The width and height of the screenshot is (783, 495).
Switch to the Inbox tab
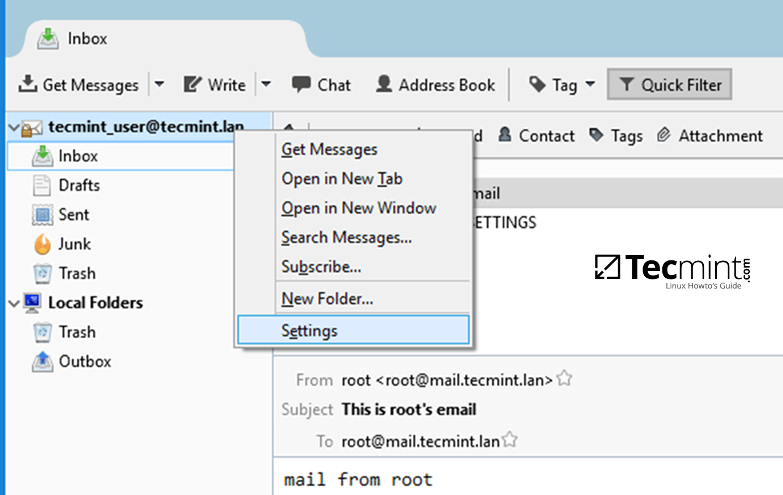pyautogui.click(x=165, y=38)
